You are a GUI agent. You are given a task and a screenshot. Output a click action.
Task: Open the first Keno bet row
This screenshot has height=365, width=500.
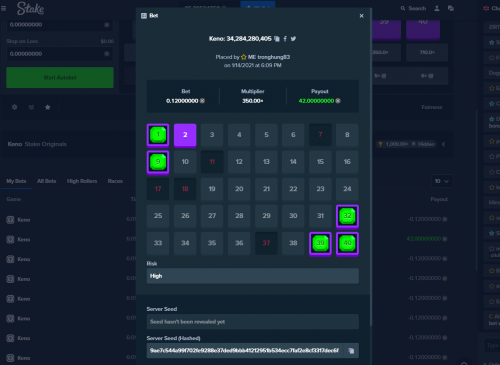pos(227,219)
